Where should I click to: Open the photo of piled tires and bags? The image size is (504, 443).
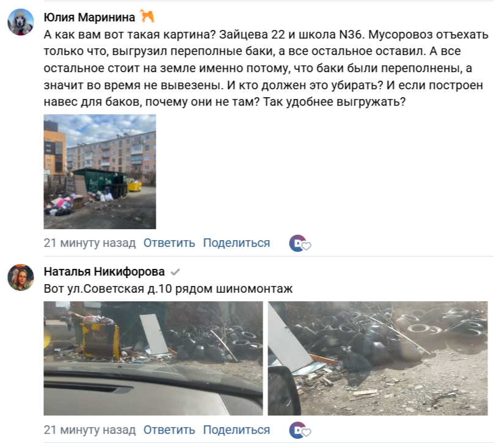pyautogui.click(x=378, y=358)
